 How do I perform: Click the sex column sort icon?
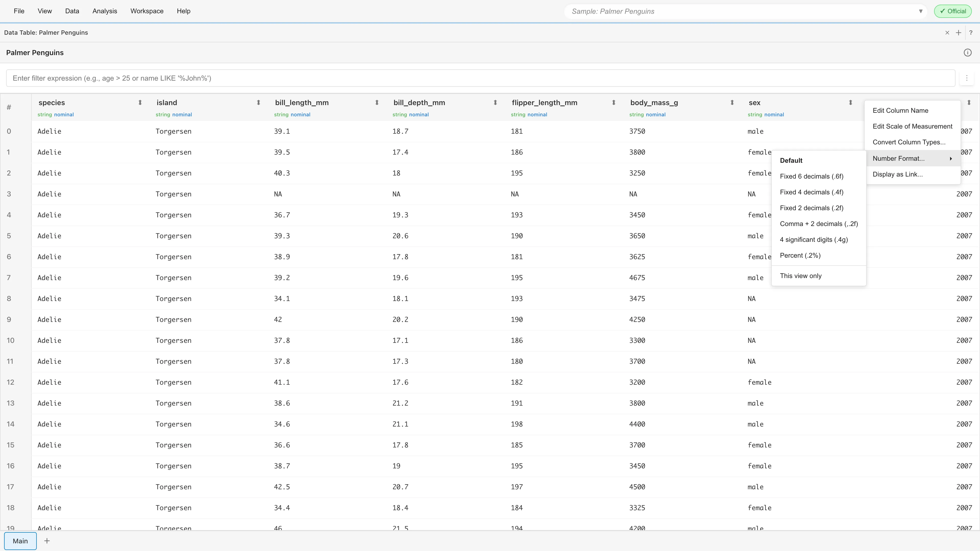[x=850, y=103]
